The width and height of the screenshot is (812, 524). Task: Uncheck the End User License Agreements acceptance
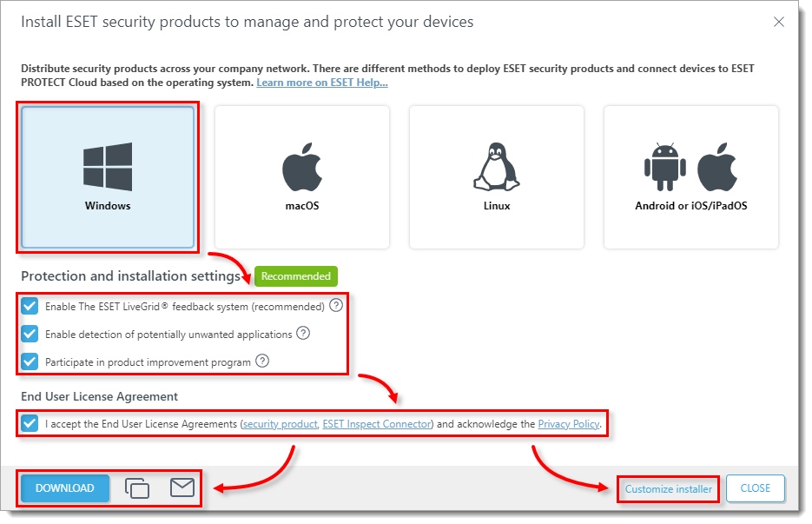tap(29, 424)
